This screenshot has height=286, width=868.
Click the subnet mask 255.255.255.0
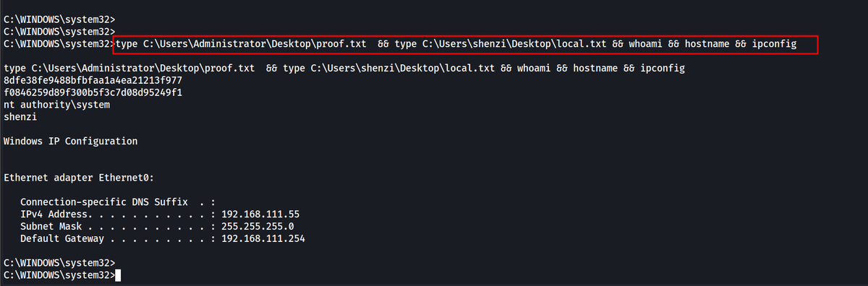(258, 226)
